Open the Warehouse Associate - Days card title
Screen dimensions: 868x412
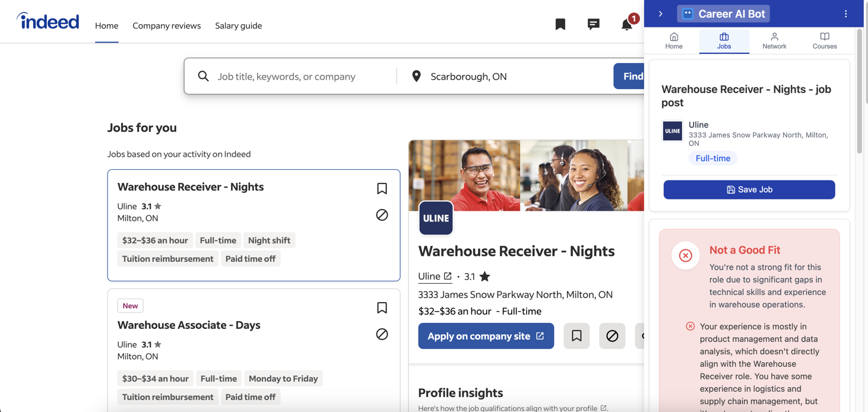(189, 325)
